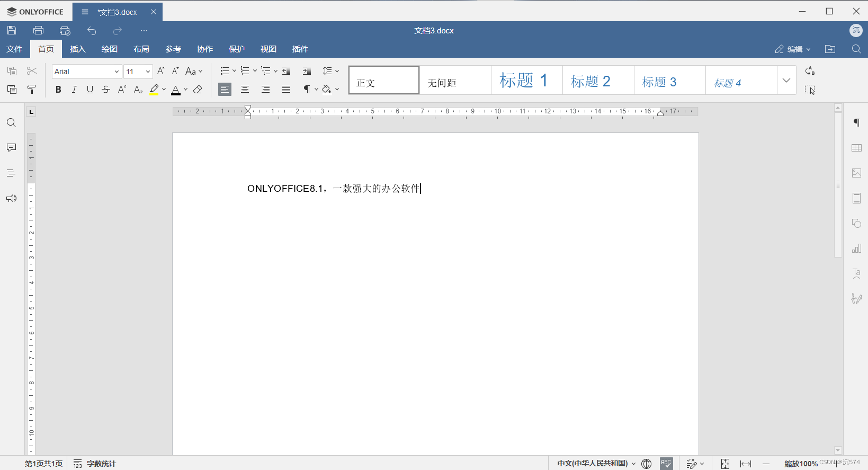Image resolution: width=868 pixels, height=470 pixels.
Task: Open the change case dropdown
Action: (x=194, y=71)
